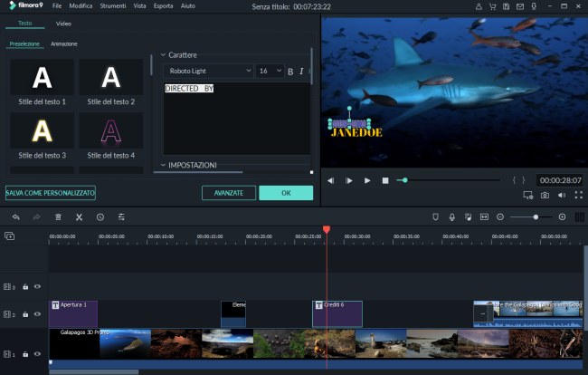Click the redo arrow in timeline toolbar
Viewport: 588px width, 375px height.
click(x=36, y=217)
